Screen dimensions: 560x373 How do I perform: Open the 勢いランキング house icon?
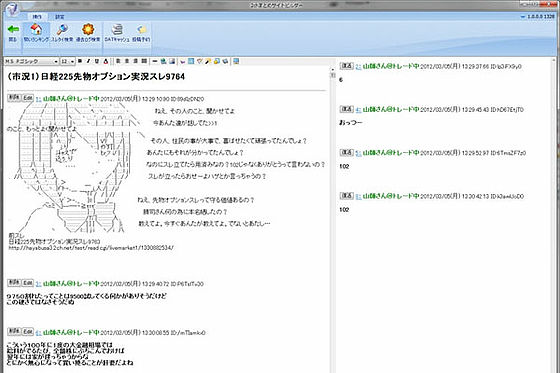[36, 33]
